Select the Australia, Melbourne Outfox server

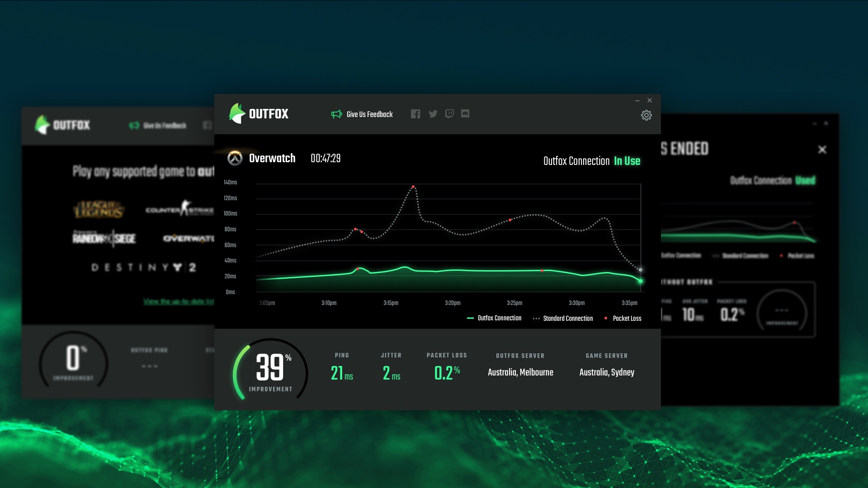(x=520, y=372)
